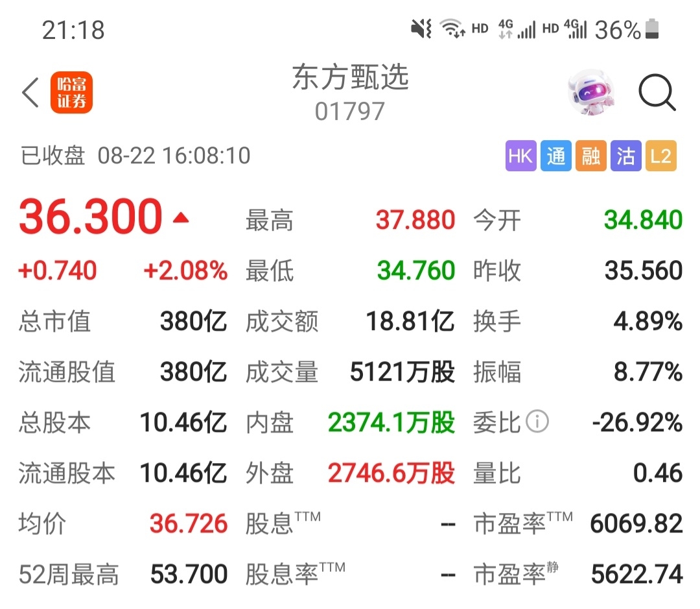This screenshot has width=700, height=609.
Task: Tap the status bar clock 21:18
Action: (73, 30)
